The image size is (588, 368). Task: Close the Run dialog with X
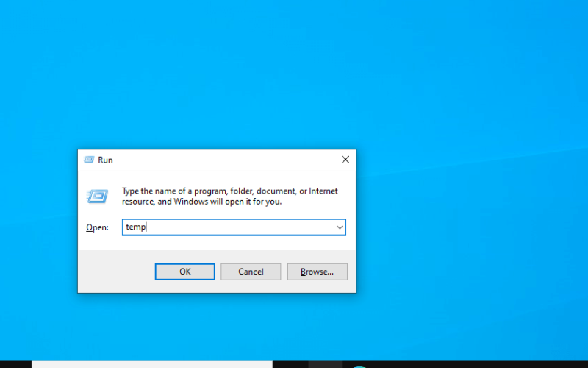pyautogui.click(x=345, y=160)
